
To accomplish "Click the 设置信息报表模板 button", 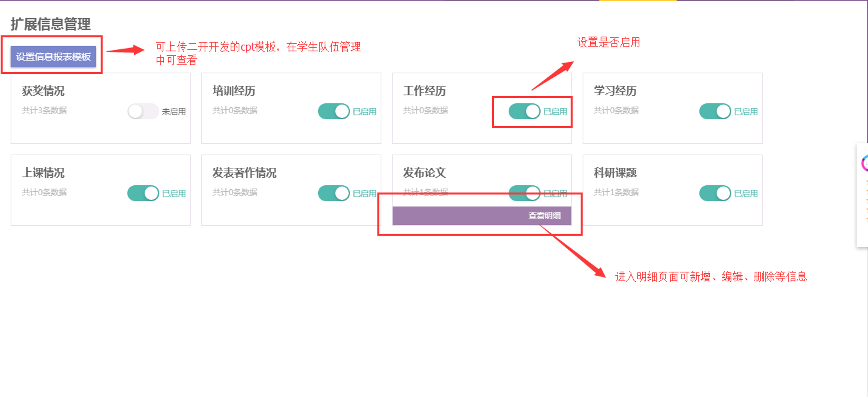I will point(53,57).
